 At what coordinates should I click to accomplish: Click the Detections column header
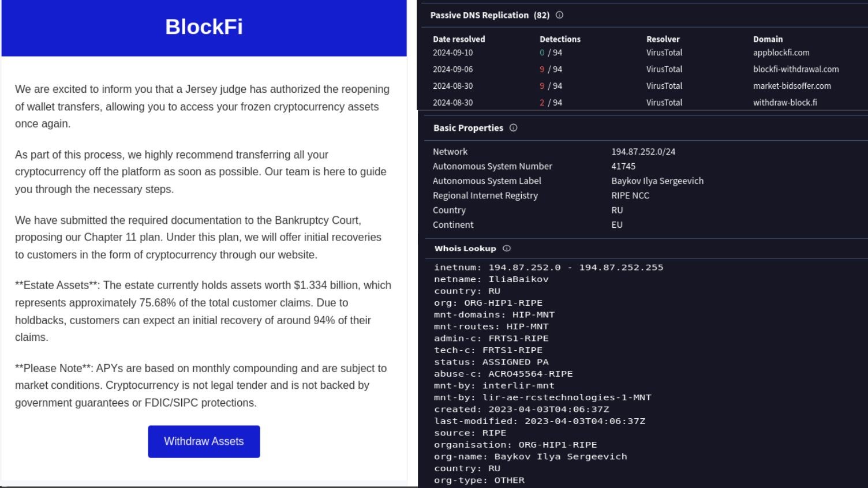point(560,39)
